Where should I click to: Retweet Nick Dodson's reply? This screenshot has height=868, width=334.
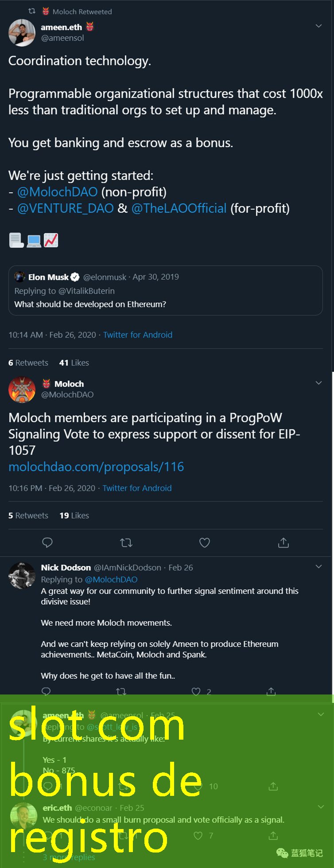(121, 691)
